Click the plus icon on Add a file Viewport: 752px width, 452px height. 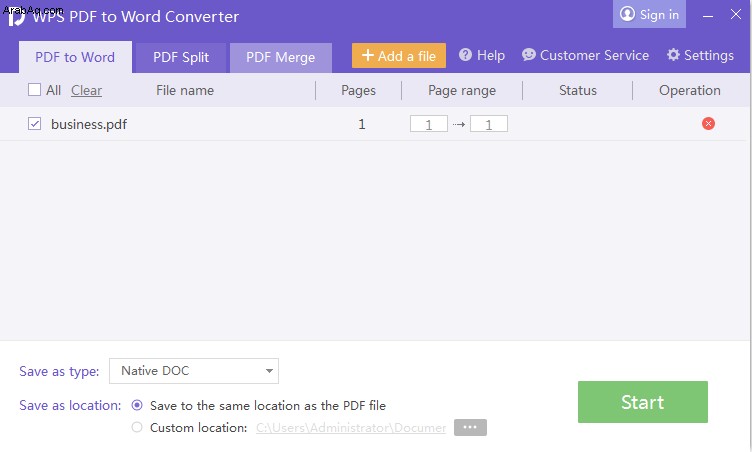(368, 55)
